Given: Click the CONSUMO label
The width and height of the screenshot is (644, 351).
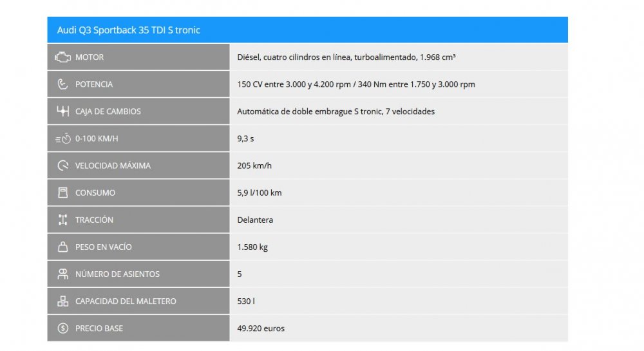Looking at the screenshot, I should pos(95,193).
